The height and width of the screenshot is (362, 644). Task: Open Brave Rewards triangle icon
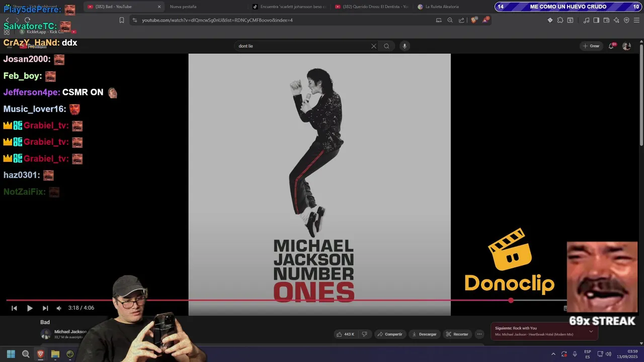pos(486,20)
